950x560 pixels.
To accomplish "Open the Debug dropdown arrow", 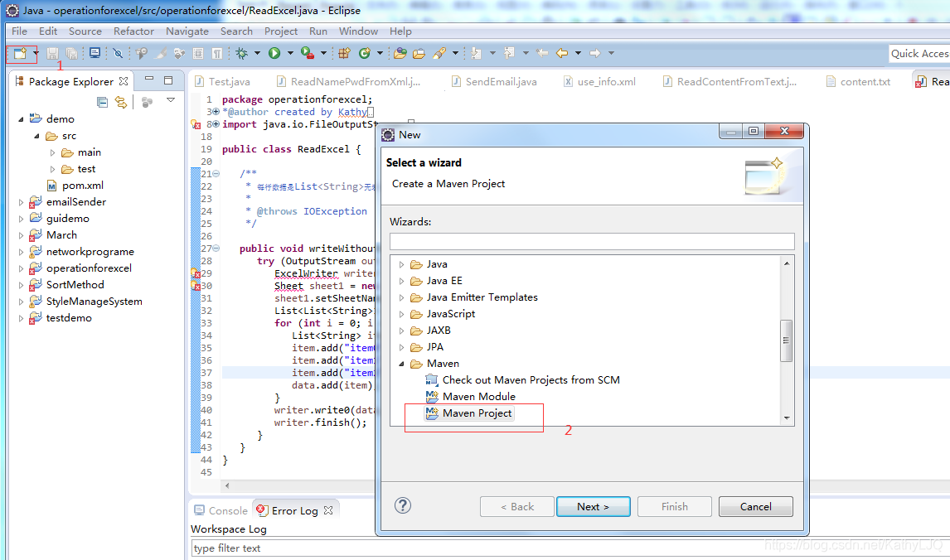I will pyautogui.click(x=257, y=53).
